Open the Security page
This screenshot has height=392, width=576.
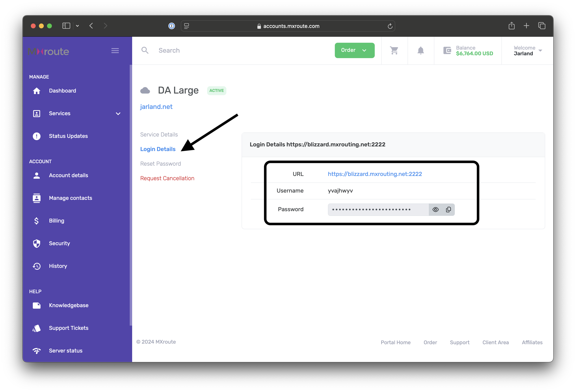(x=59, y=243)
